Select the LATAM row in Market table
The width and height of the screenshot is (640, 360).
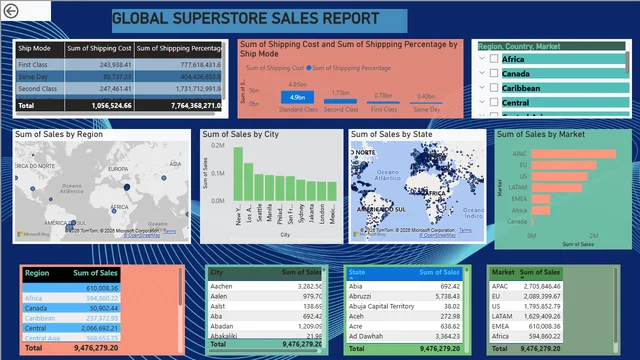[x=526, y=316]
